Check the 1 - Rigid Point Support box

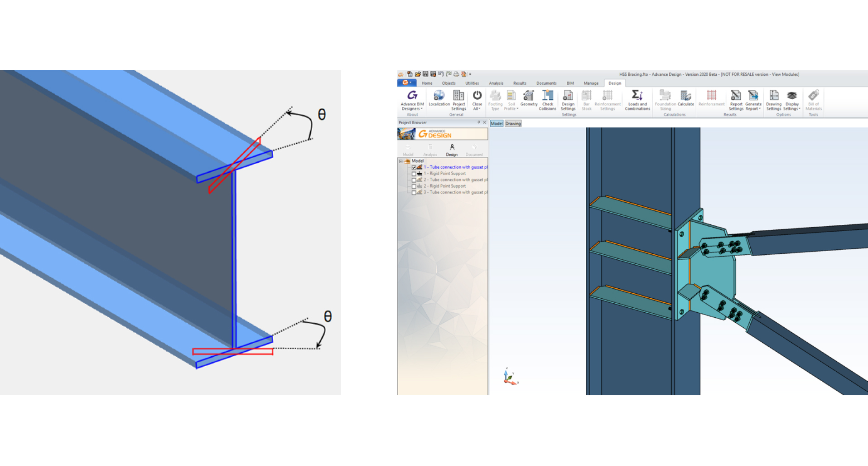(x=414, y=174)
